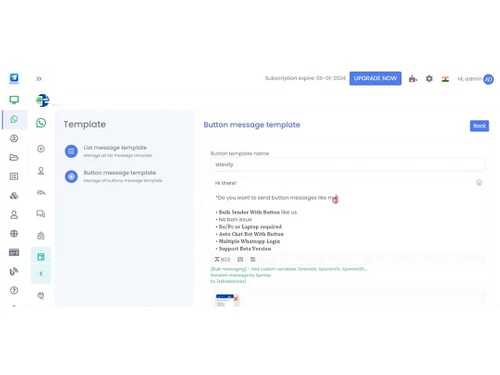Remove the attached image with the red X
This screenshot has width=500, height=375.
tap(236, 299)
